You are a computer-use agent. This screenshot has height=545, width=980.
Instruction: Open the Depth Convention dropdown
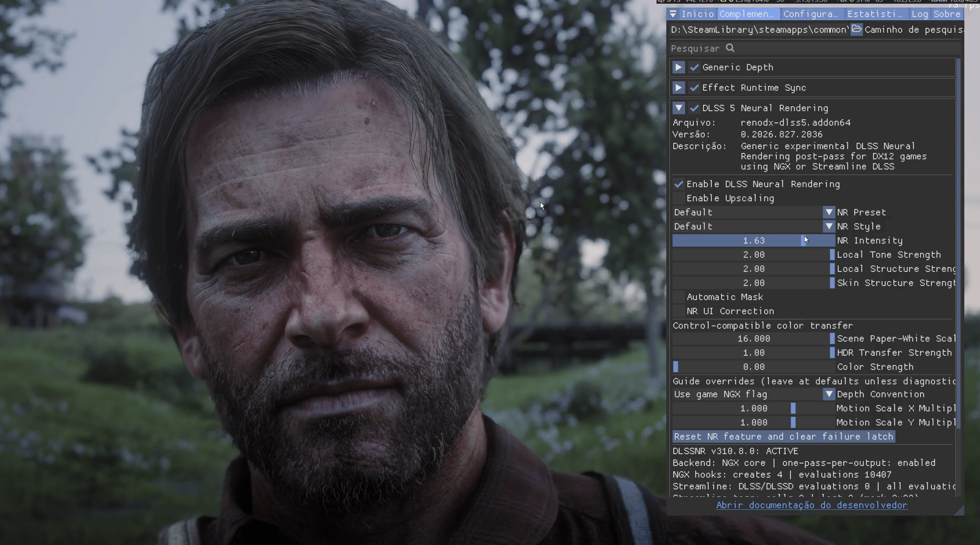tap(754, 394)
